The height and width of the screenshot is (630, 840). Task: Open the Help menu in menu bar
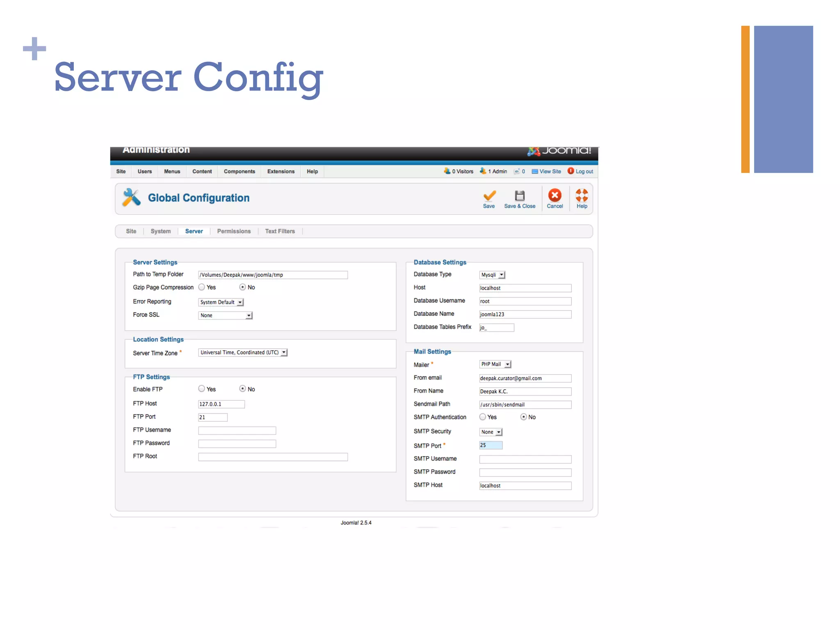[312, 171]
